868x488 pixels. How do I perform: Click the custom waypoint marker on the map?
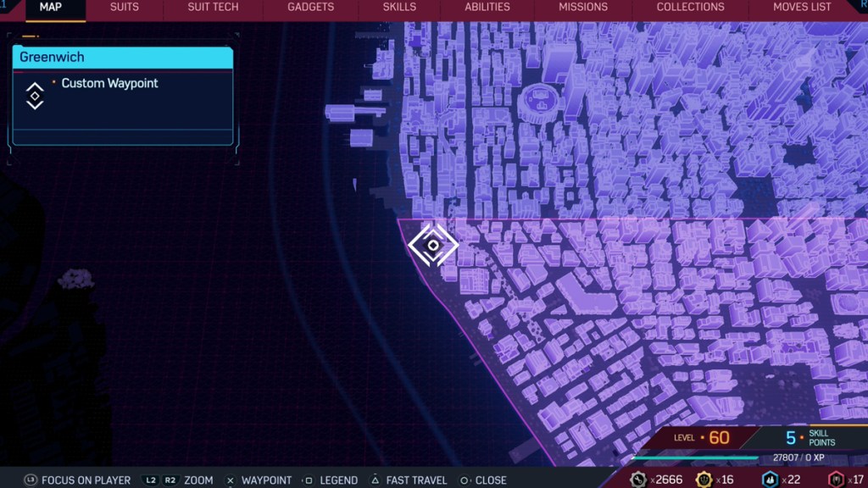[x=433, y=245]
